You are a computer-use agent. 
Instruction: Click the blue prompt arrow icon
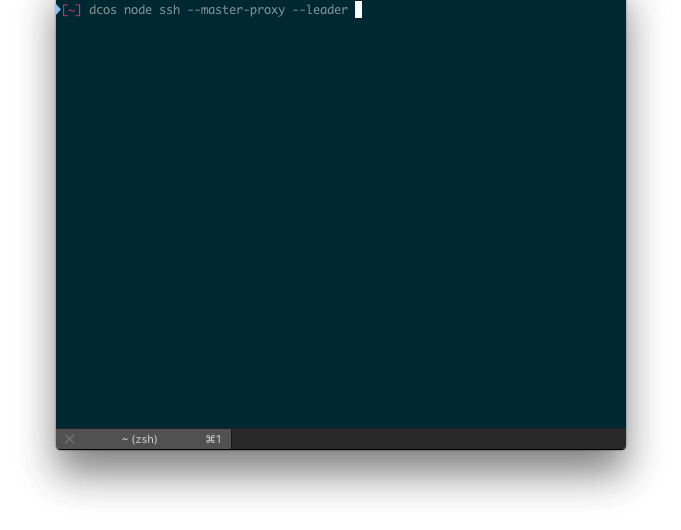pyautogui.click(x=58, y=10)
